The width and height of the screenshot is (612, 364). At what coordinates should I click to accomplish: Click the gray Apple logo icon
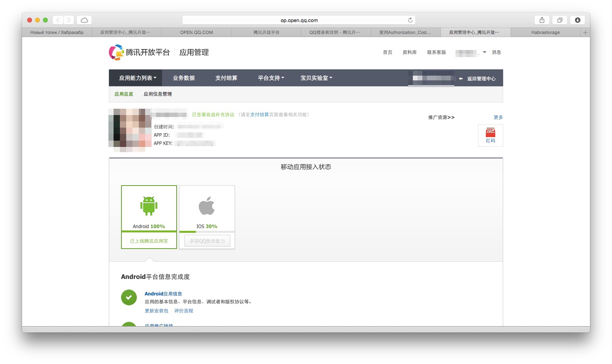coord(207,206)
